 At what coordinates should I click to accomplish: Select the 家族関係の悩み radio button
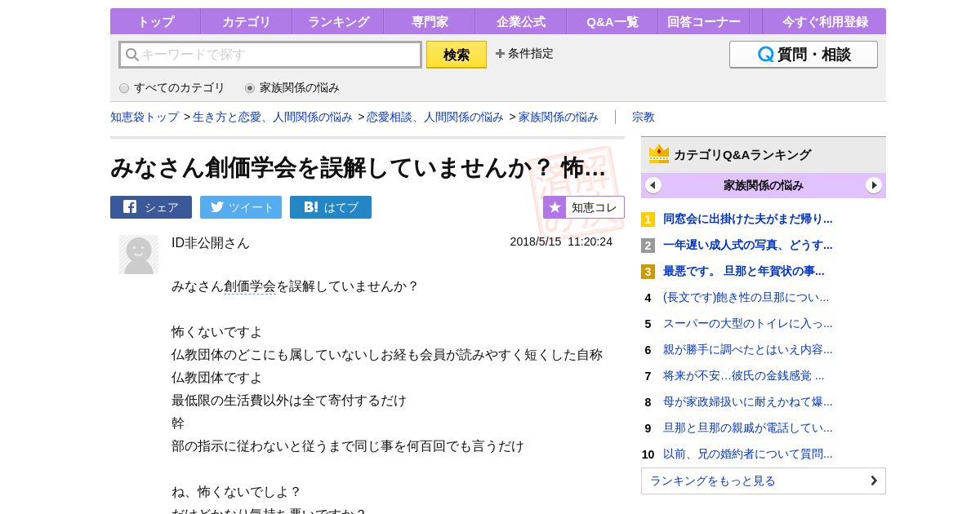point(250,88)
